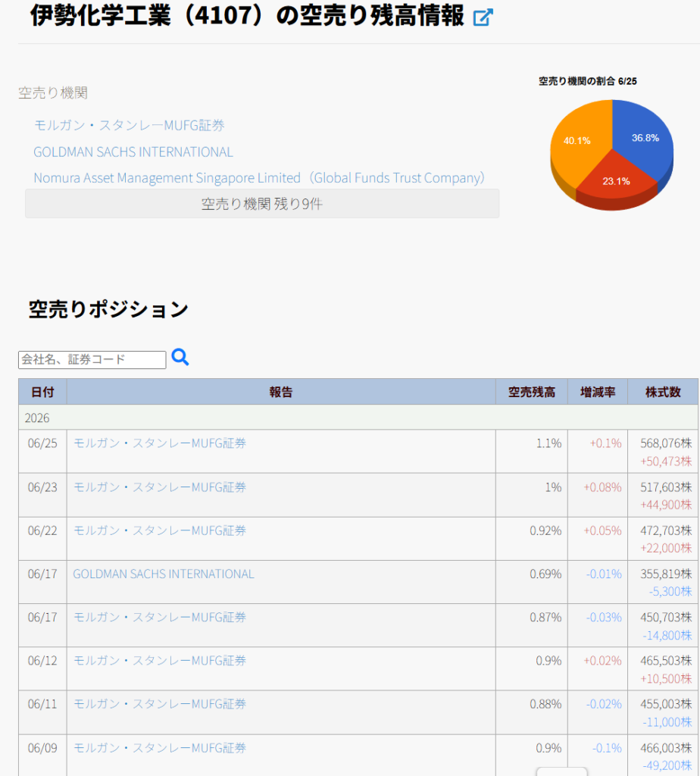Click the +50,473株 share change
Image resolution: width=700 pixels, height=776 pixels.
666,462
